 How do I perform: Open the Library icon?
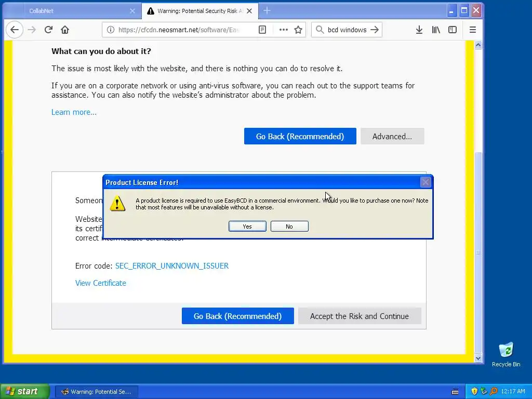coord(436,30)
